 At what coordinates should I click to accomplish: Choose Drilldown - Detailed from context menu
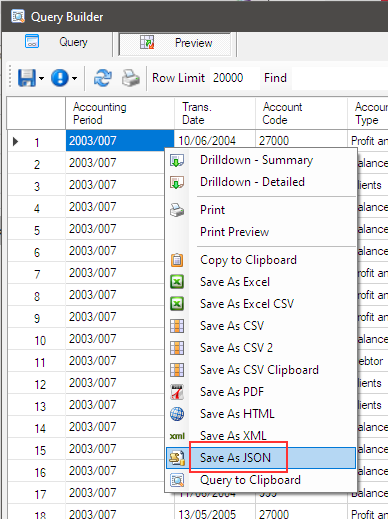[261, 182]
